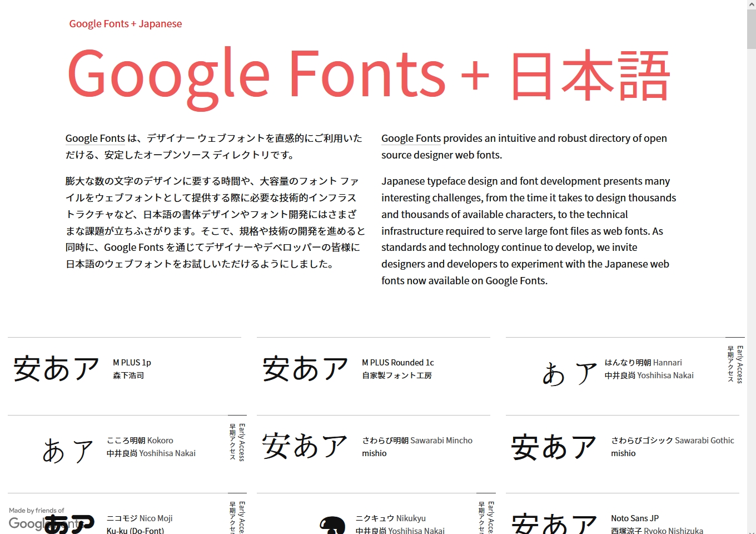
Task: Open Google Fonts link in English paragraph
Action: (x=411, y=139)
